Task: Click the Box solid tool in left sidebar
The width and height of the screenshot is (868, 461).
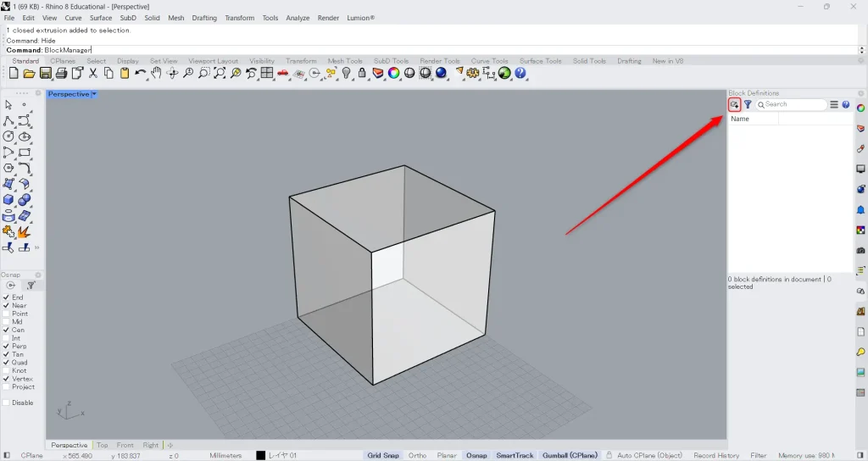Action: (8, 200)
